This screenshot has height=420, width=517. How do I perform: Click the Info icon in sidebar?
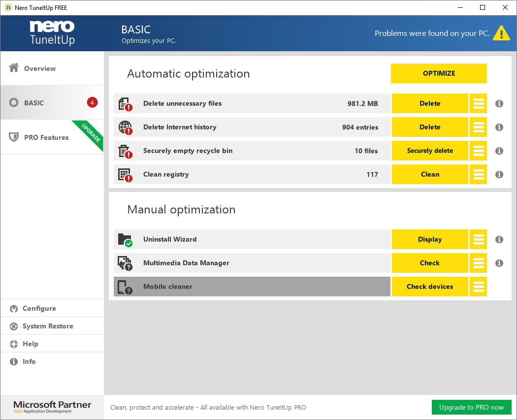pyautogui.click(x=13, y=361)
